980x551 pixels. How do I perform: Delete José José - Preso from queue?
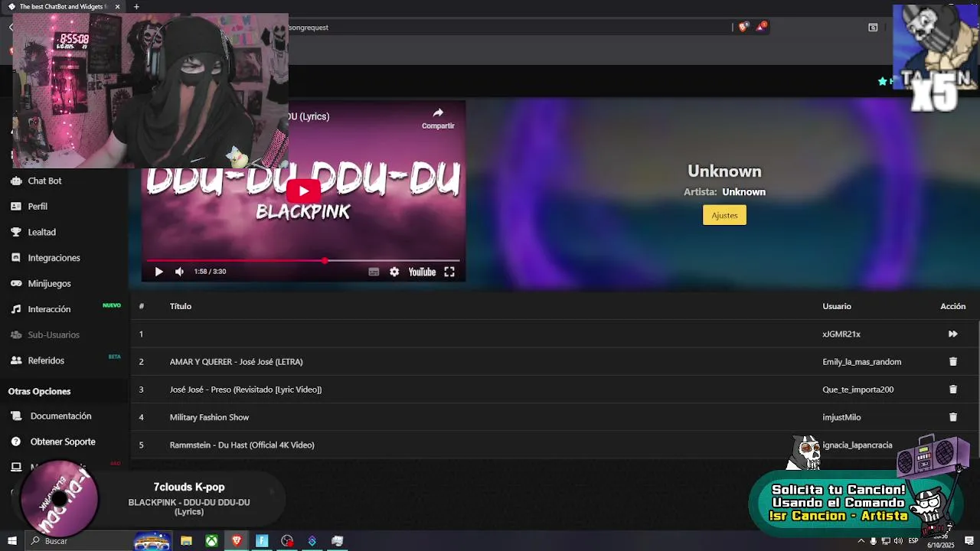[953, 390]
